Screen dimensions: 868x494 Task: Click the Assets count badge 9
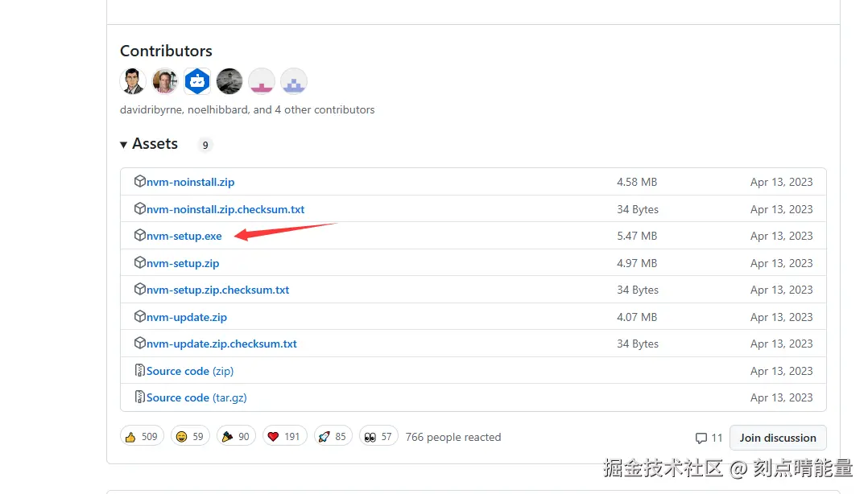pos(205,145)
